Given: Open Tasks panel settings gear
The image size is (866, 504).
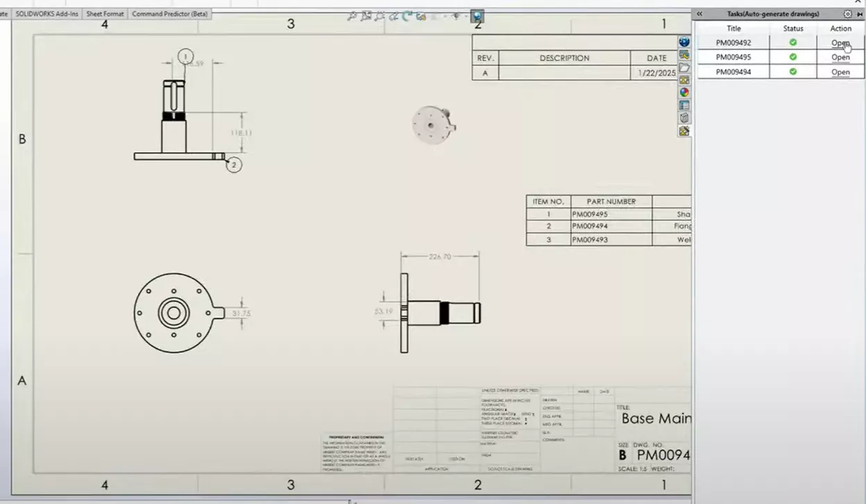Looking at the screenshot, I should [x=847, y=14].
